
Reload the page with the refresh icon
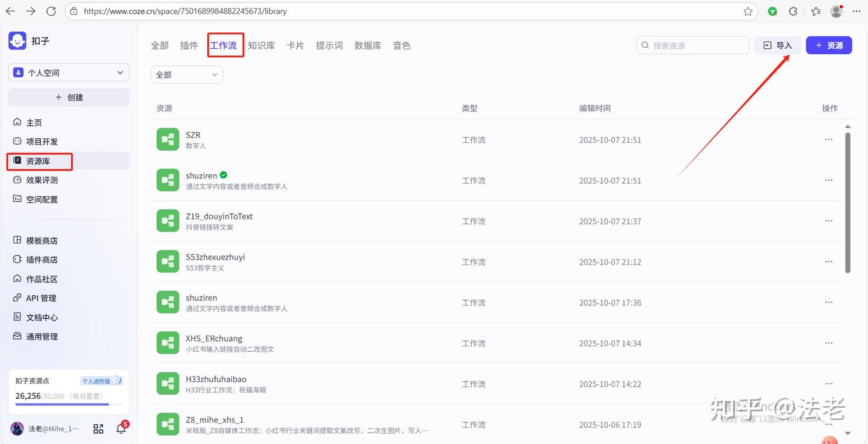[51, 11]
